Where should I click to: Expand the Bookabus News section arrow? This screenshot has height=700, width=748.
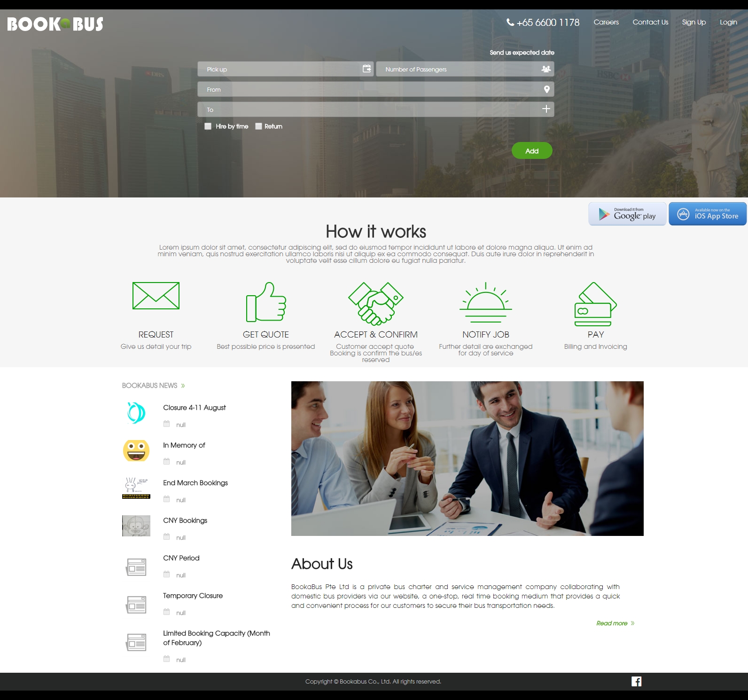click(183, 386)
